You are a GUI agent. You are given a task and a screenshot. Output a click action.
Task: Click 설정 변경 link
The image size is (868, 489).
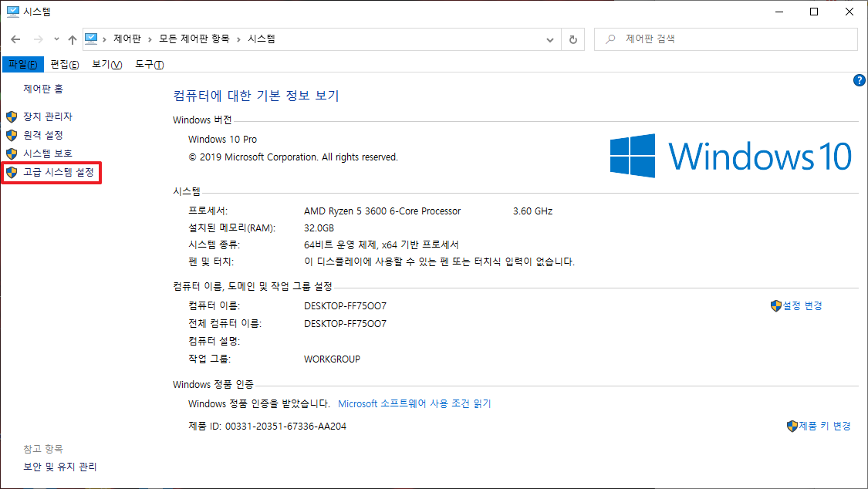802,306
